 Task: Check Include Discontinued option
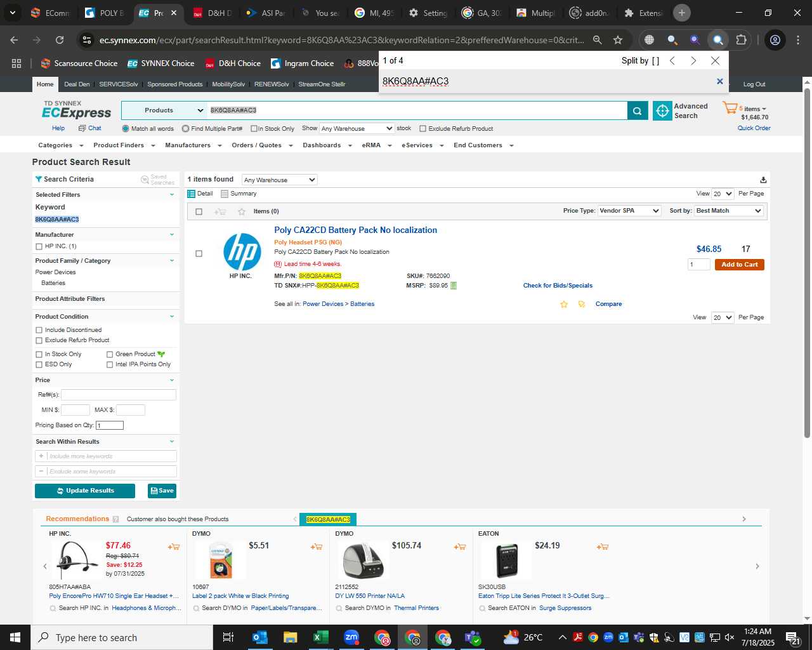point(39,330)
